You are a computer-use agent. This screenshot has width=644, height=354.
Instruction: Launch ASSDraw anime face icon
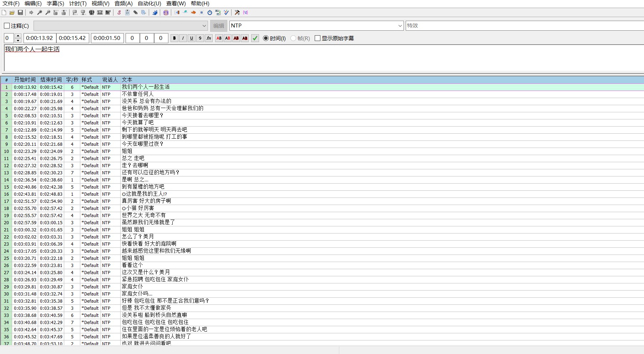pos(166,12)
